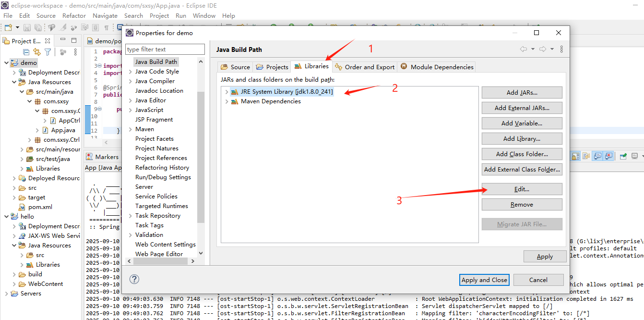
Task: Expand the Maven Dependencies entry
Action: (227, 101)
